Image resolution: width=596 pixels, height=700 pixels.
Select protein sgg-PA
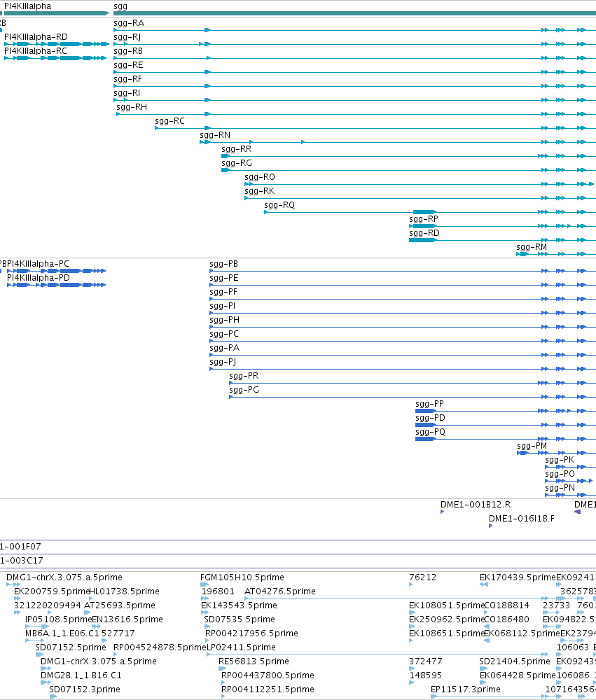click(x=224, y=348)
